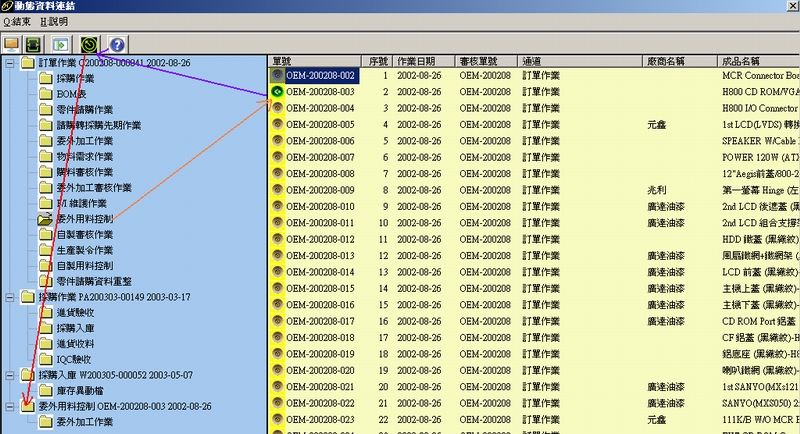Image resolution: width=800 pixels, height=434 pixels.
Task: Select 採購入庫 under 採購作業 PA200303-00149
Action: [75, 328]
